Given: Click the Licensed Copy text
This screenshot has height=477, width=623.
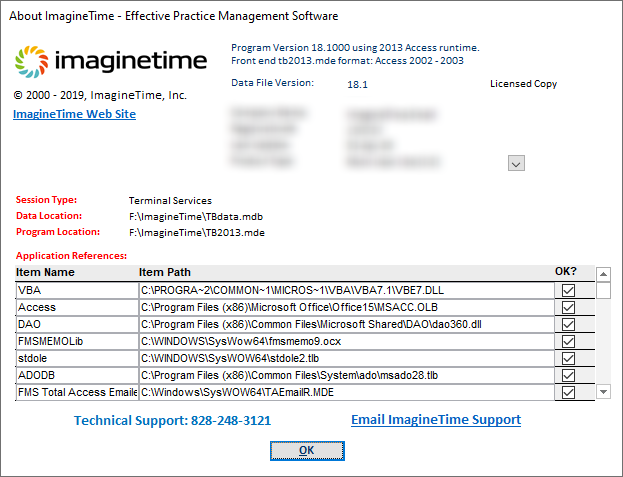Looking at the screenshot, I should tap(523, 84).
